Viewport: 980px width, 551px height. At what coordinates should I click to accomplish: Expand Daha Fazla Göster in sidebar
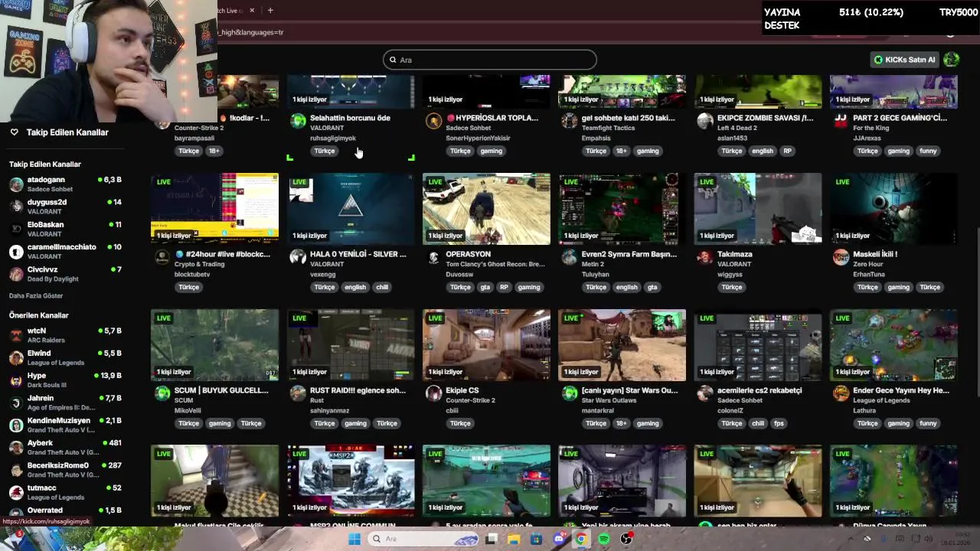click(36, 295)
